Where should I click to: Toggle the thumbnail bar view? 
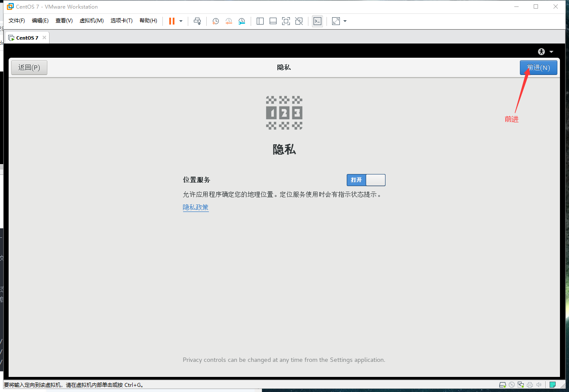tap(273, 21)
